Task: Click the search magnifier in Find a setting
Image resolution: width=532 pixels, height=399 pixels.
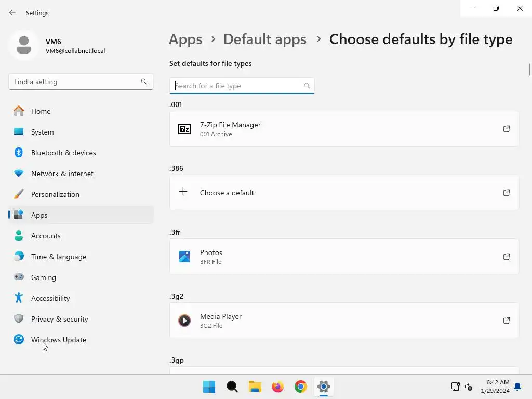Action: coord(144,82)
